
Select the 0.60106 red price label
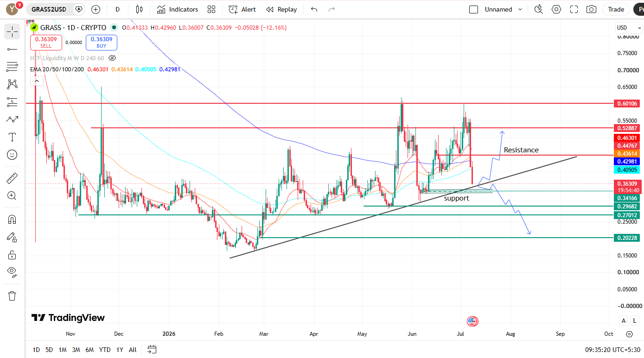coord(626,103)
